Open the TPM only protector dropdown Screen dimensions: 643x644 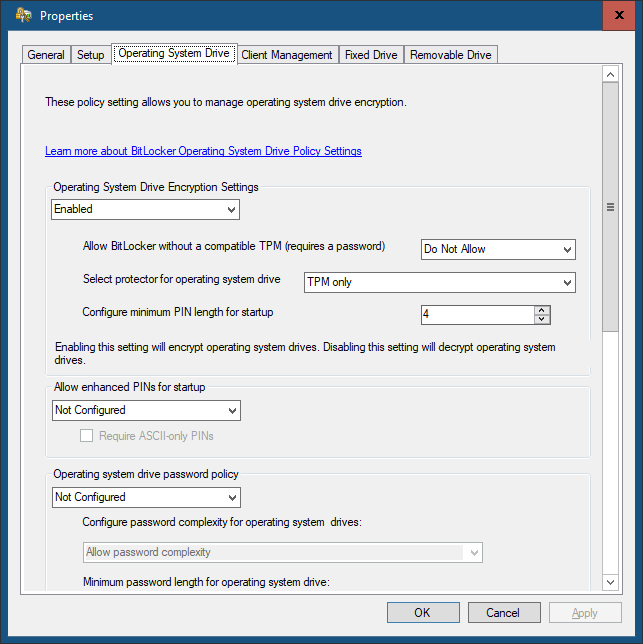(x=440, y=282)
